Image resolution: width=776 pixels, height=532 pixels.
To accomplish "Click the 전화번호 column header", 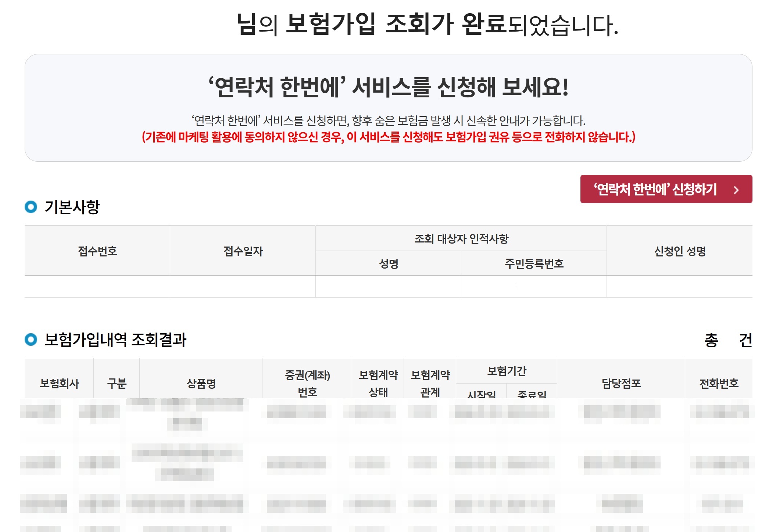I will tap(719, 383).
